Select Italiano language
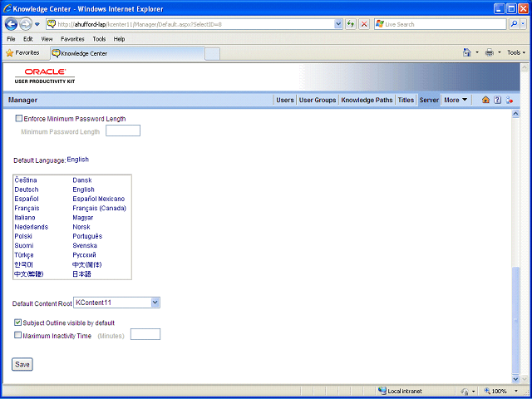 coord(25,218)
